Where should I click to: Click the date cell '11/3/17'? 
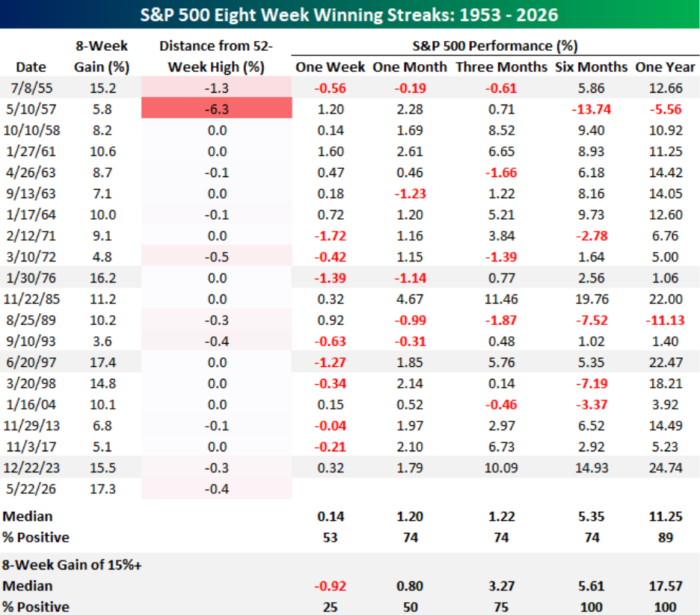coord(31,446)
